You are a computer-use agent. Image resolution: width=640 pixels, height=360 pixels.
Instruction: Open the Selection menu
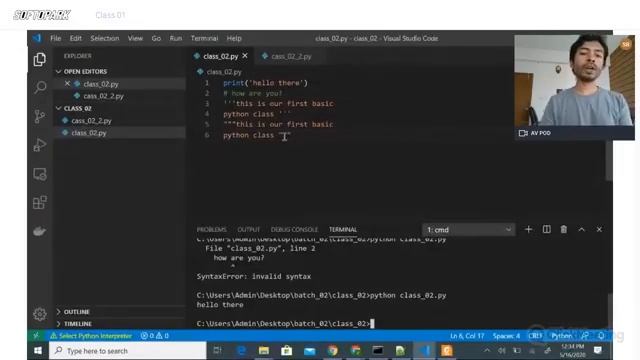(105, 38)
